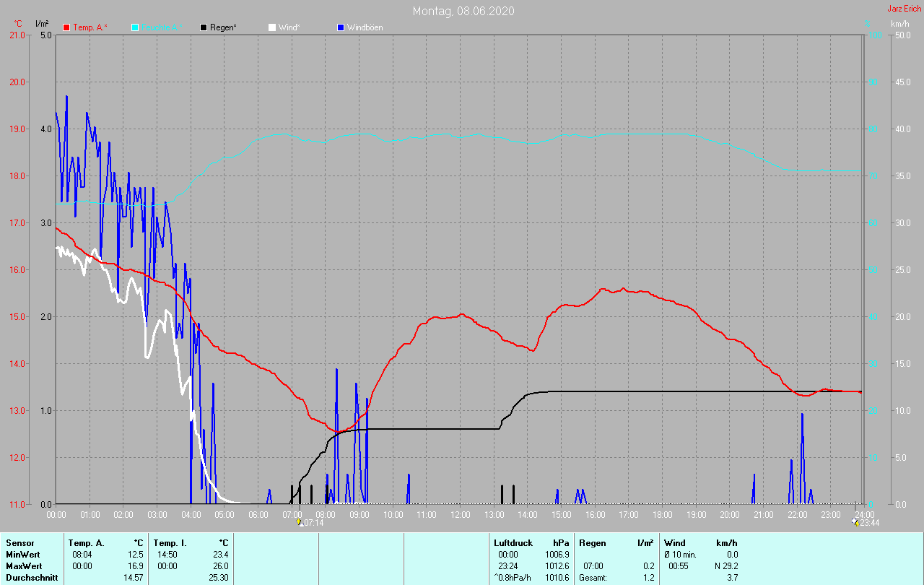Click the Temp. I. column header
The image size is (924, 585).
pos(169,542)
